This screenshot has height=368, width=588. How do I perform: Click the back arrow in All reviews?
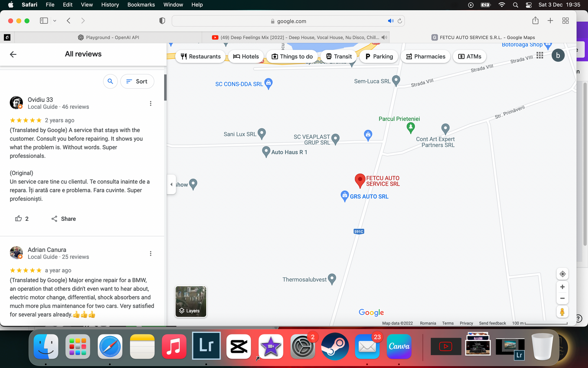13,54
